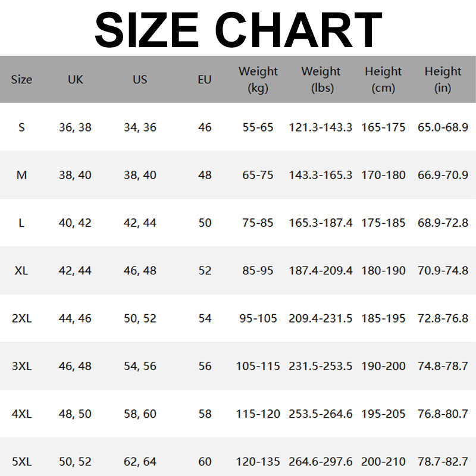Click the Size column header
The height and width of the screenshot is (476, 476).
(x=21, y=79)
